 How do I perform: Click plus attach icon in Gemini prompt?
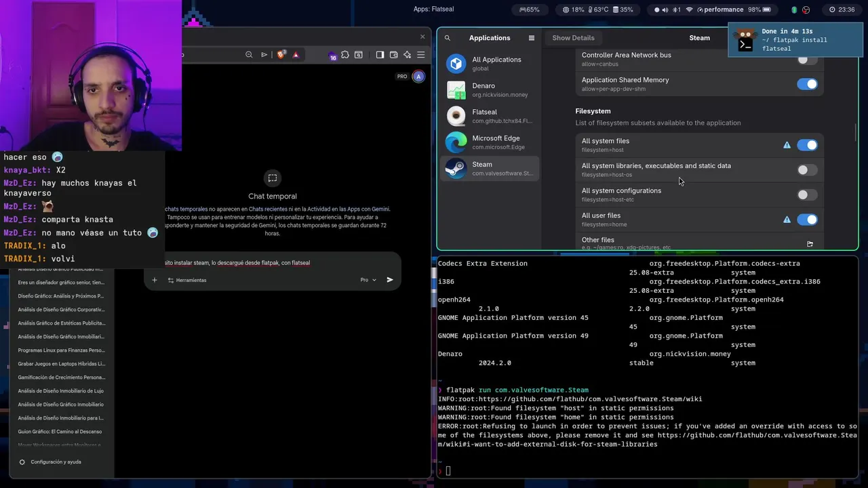point(154,280)
